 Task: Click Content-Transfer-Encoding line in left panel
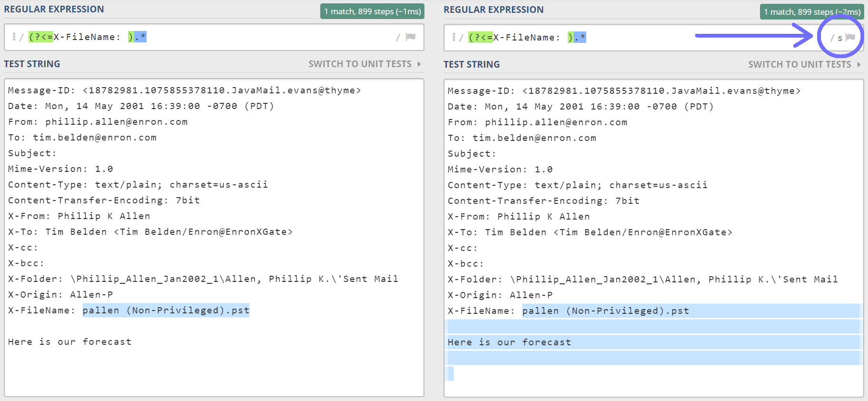[104, 200]
